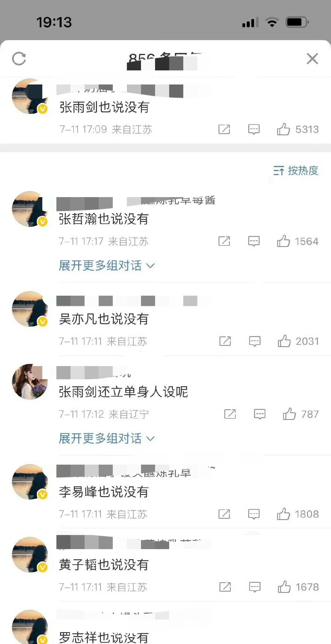
Task: Tap the refresh comments icon
Action: [19, 59]
